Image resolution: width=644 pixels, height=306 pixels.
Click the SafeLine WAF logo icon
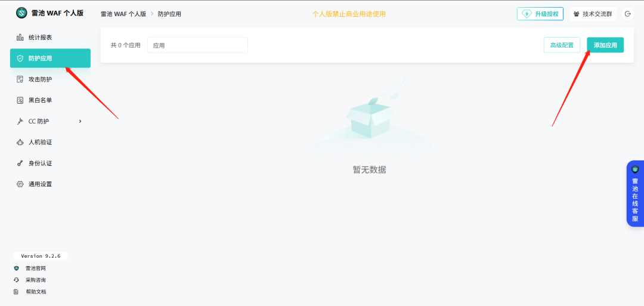pos(21,13)
